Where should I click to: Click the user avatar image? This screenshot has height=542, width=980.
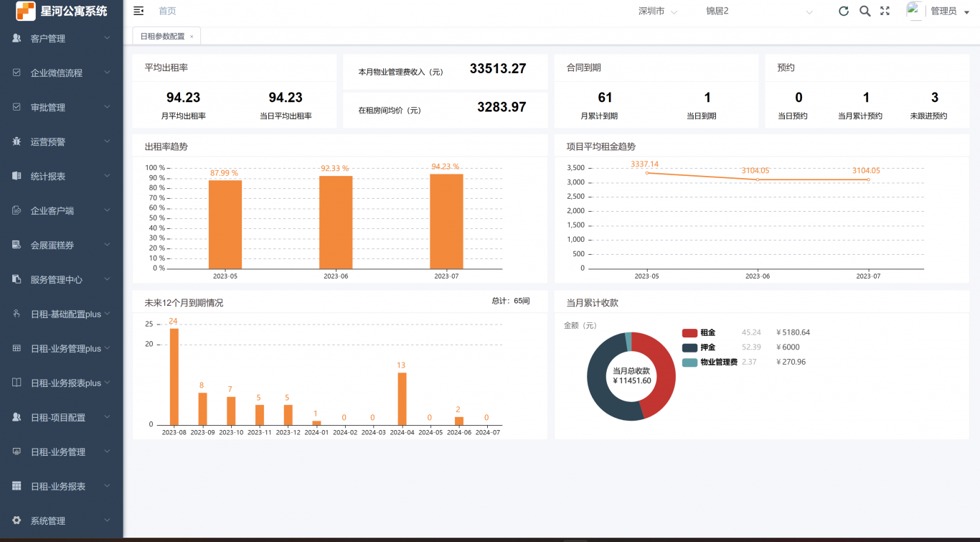tap(915, 10)
